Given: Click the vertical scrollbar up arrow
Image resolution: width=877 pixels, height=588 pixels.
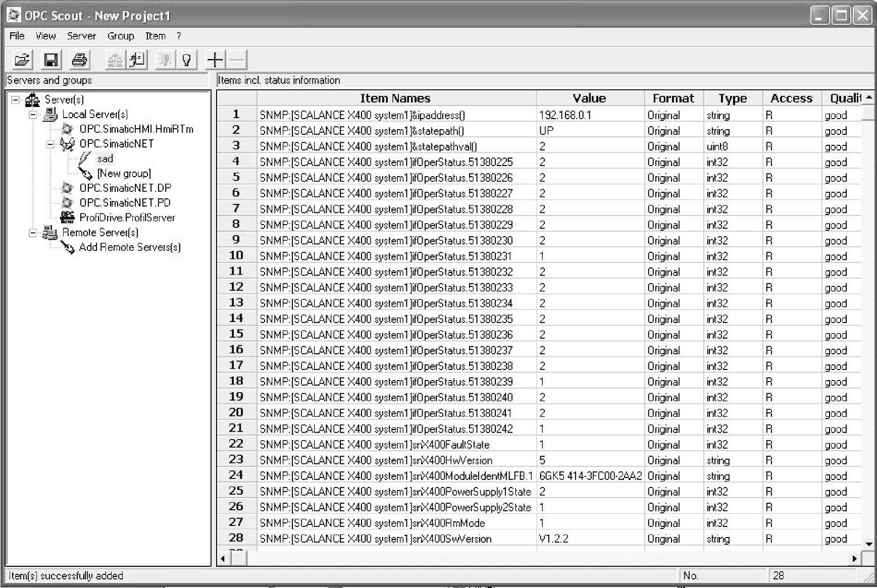Looking at the screenshot, I should click(868, 97).
